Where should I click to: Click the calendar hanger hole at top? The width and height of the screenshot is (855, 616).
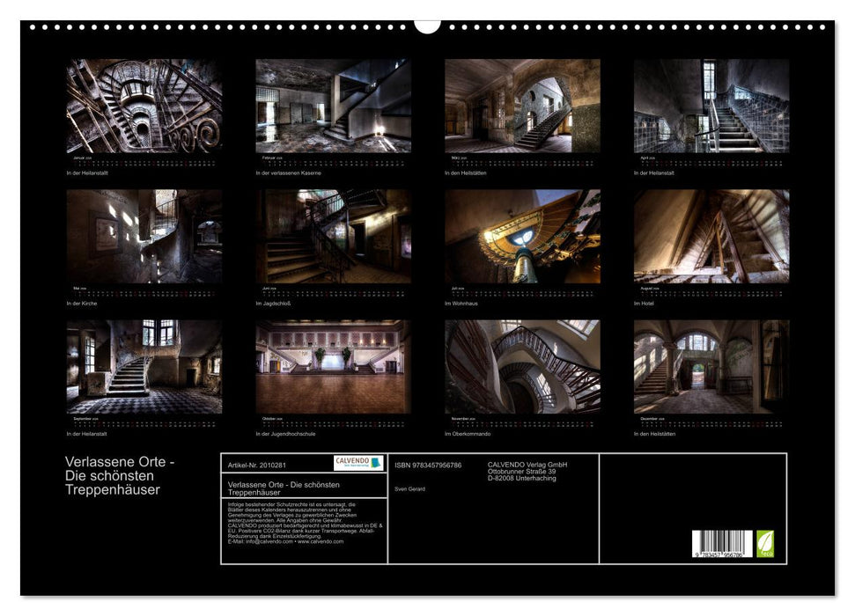[x=427, y=25]
